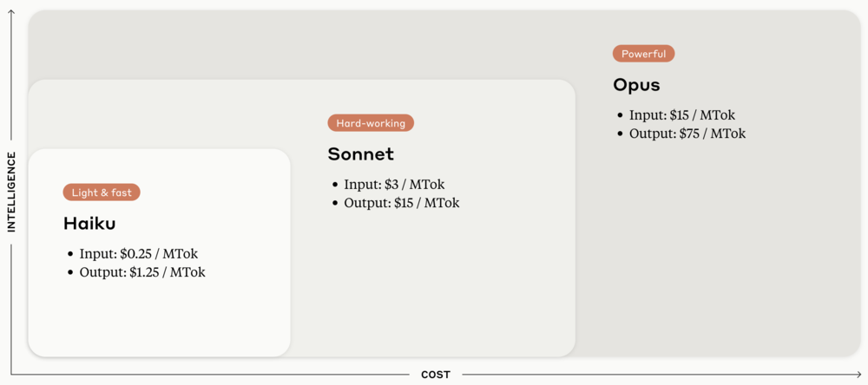Click Opus output price $75 / MTok

[687, 134]
